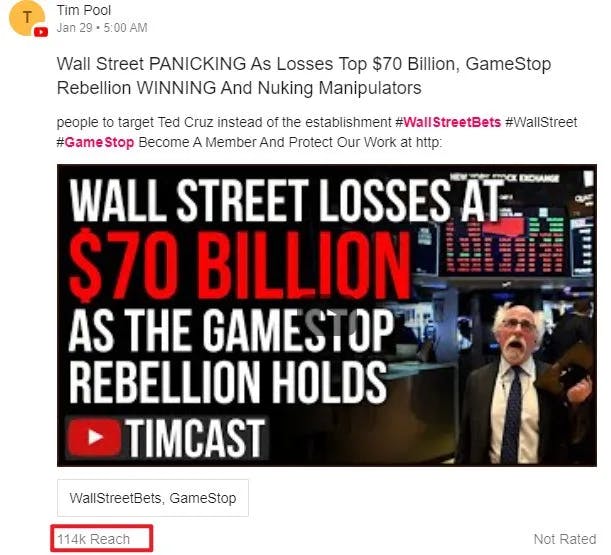Image resolution: width=611 pixels, height=555 pixels.
Task: Click the stock exchange board in the thumbnail
Action: pos(518,234)
